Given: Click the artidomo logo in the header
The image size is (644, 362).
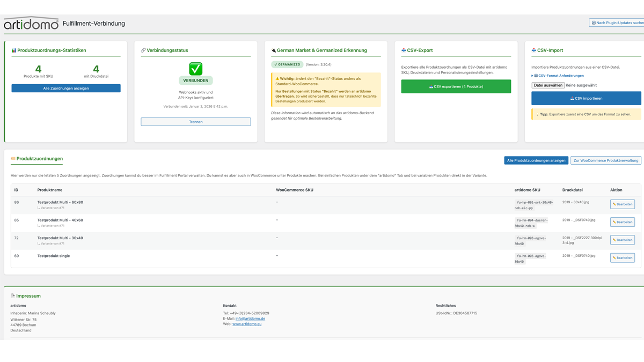Looking at the screenshot, I should (x=31, y=23).
